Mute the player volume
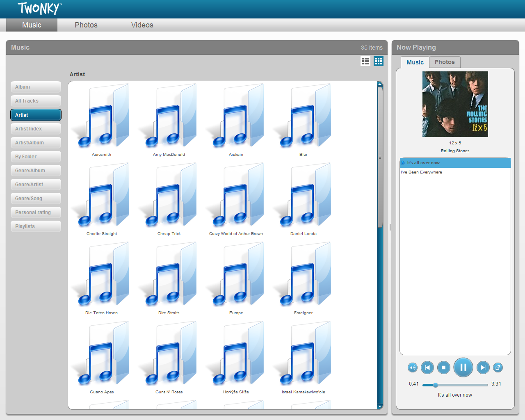 click(x=413, y=367)
